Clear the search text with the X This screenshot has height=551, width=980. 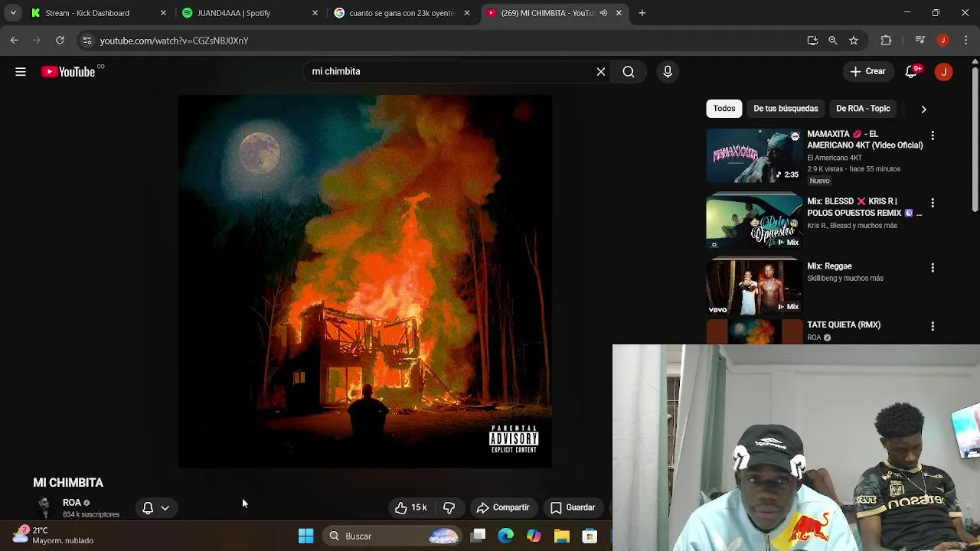(601, 72)
